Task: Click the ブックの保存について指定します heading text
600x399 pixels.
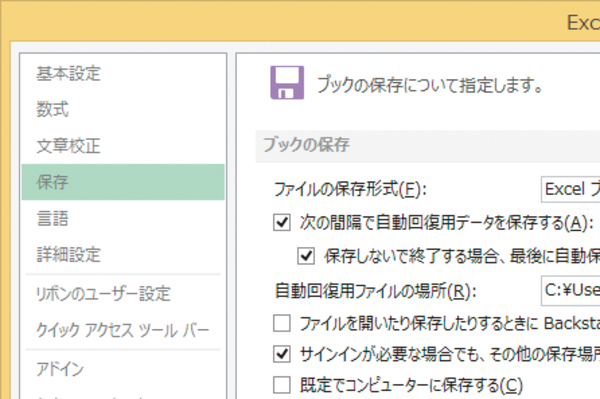Action: (x=430, y=85)
